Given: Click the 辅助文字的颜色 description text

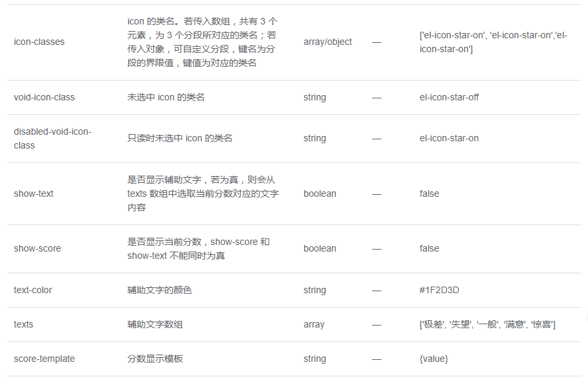Looking at the screenshot, I should click(x=160, y=290).
